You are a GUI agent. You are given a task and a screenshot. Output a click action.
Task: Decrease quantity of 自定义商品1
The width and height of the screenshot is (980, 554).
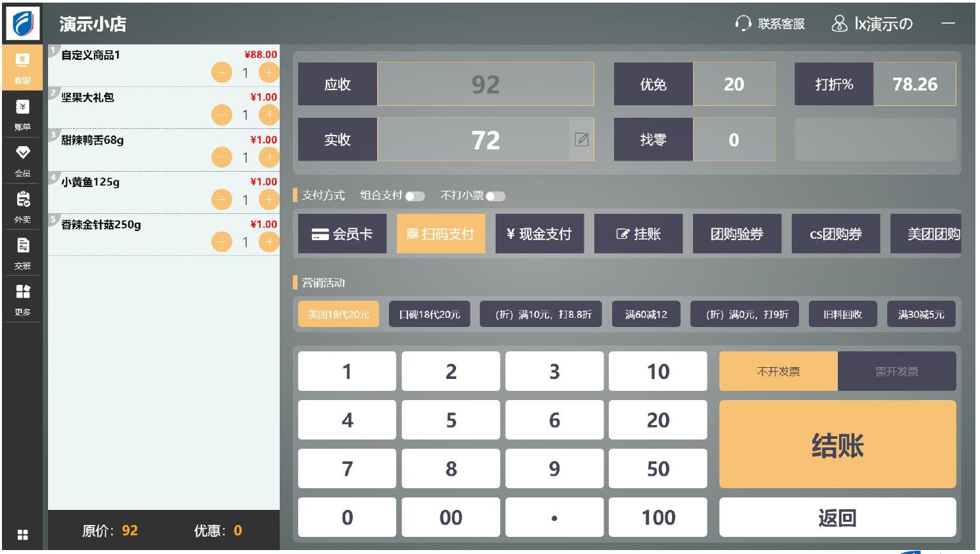(x=222, y=72)
